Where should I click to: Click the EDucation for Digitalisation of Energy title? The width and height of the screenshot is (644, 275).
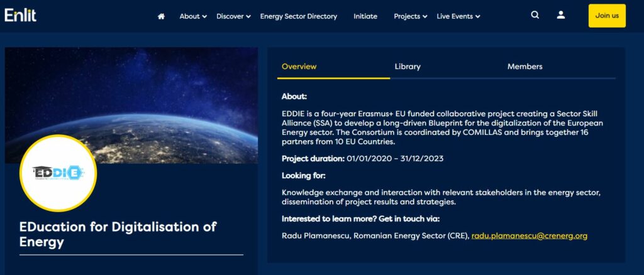tap(118, 234)
